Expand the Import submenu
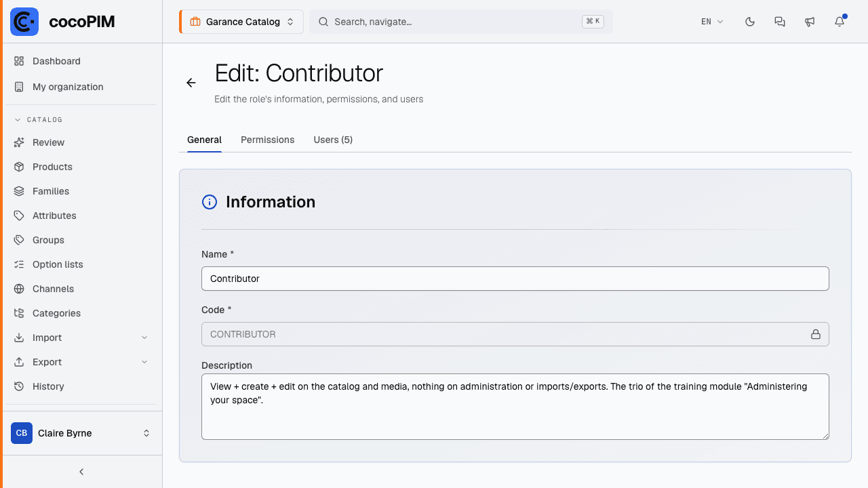 81,338
